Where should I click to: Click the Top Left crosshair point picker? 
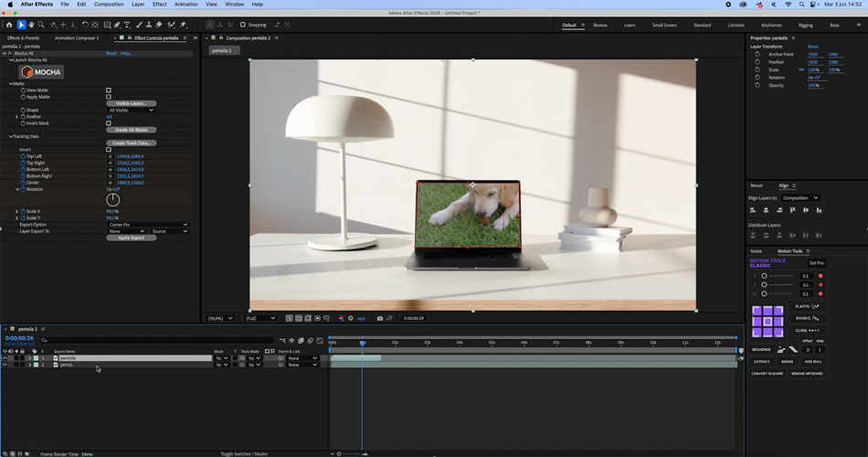(x=111, y=156)
